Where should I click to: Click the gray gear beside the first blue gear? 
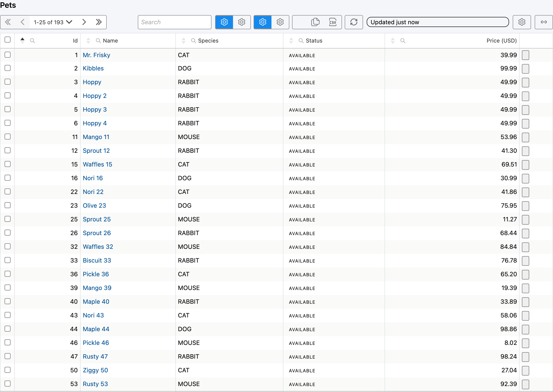(x=241, y=22)
